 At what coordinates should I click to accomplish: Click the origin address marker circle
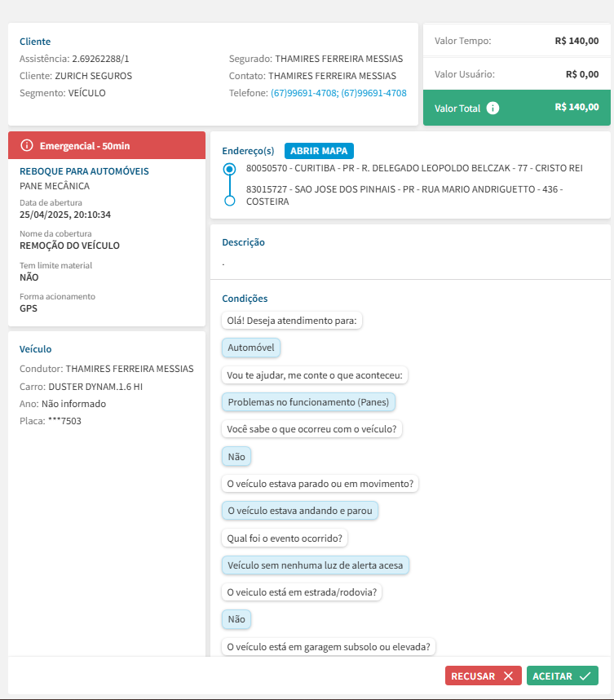pos(229,169)
